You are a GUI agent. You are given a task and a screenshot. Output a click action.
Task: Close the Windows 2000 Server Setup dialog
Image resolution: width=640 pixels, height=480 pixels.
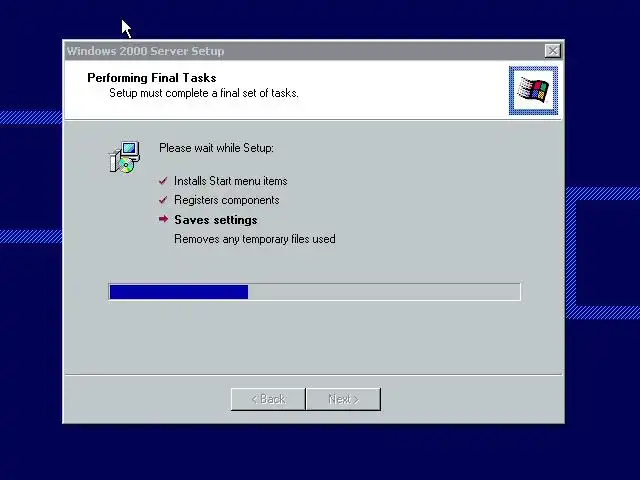tap(553, 51)
